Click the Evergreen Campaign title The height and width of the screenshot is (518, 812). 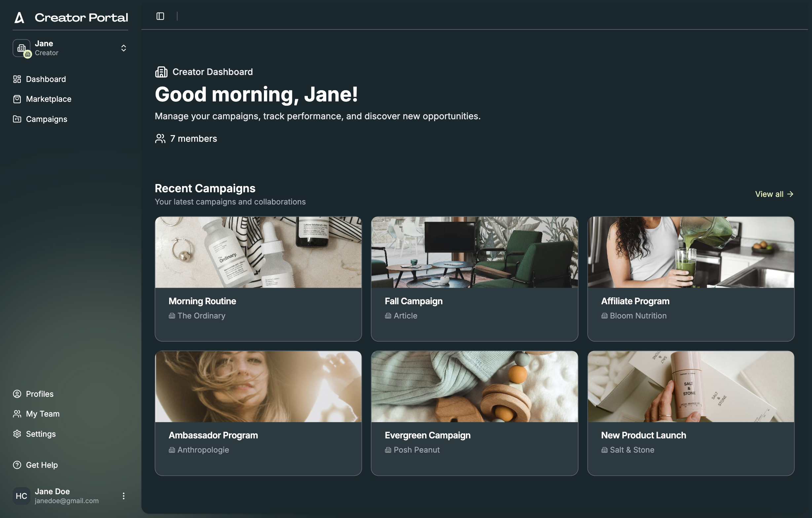click(427, 435)
